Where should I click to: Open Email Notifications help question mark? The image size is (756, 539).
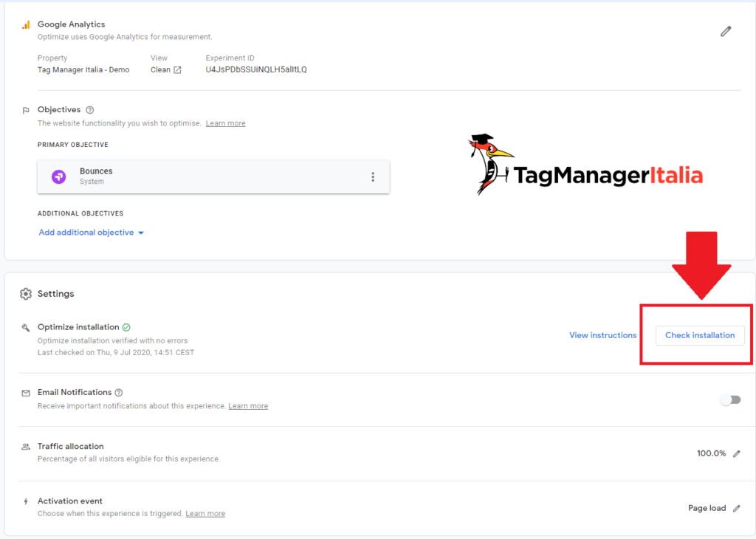pyautogui.click(x=119, y=393)
